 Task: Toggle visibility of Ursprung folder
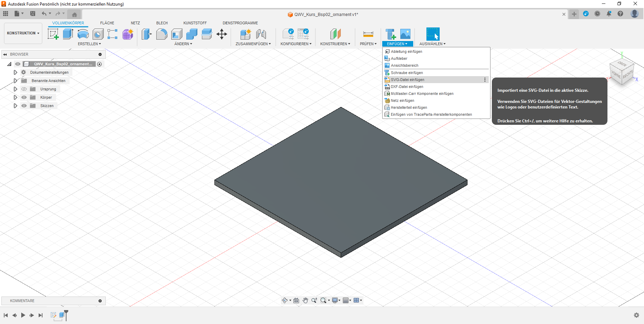coord(24,89)
